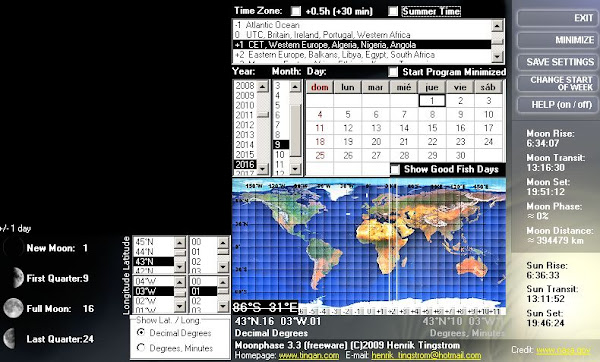The image size is (600, 362).
Task: Select year 2012 in the Year list
Action: [245, 125]
